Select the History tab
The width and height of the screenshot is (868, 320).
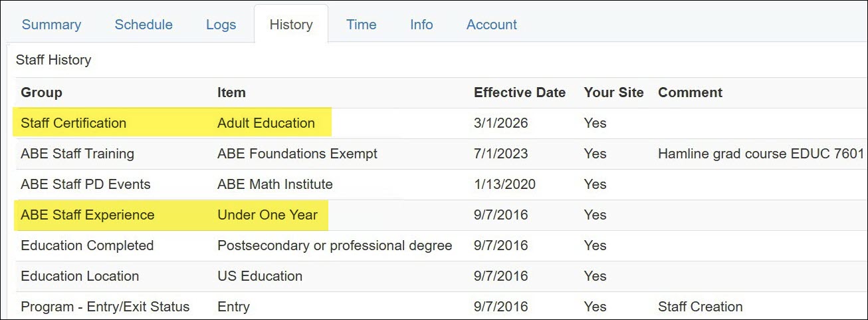[x=291, y=25]
